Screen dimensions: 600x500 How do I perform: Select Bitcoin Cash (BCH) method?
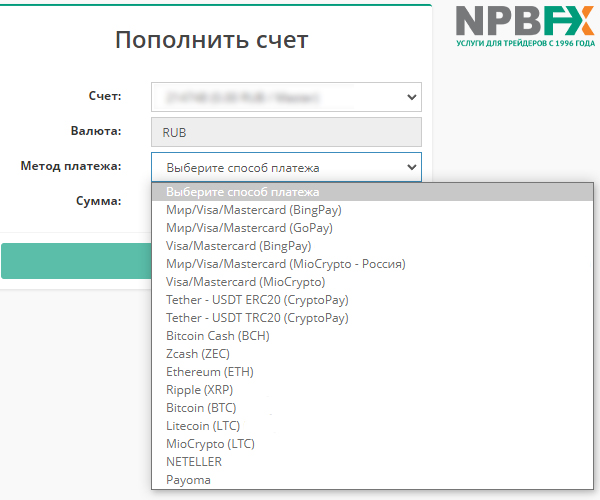click(x=372, y=336)
